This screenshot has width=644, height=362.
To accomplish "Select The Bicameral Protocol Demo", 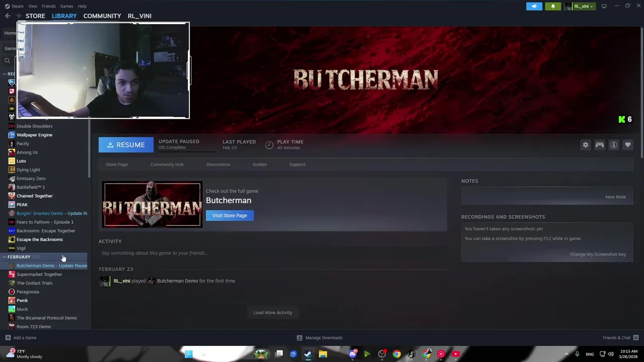I will (47, 318).
